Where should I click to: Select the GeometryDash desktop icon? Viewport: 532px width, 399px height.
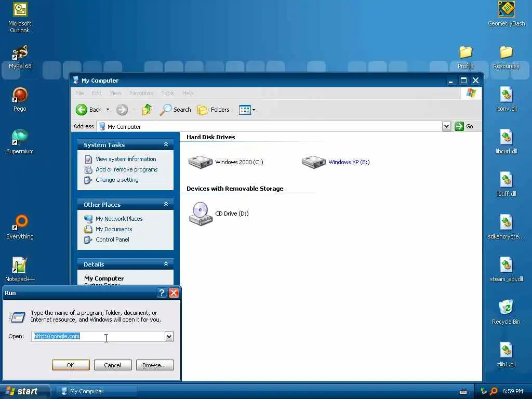coord(506,14)
